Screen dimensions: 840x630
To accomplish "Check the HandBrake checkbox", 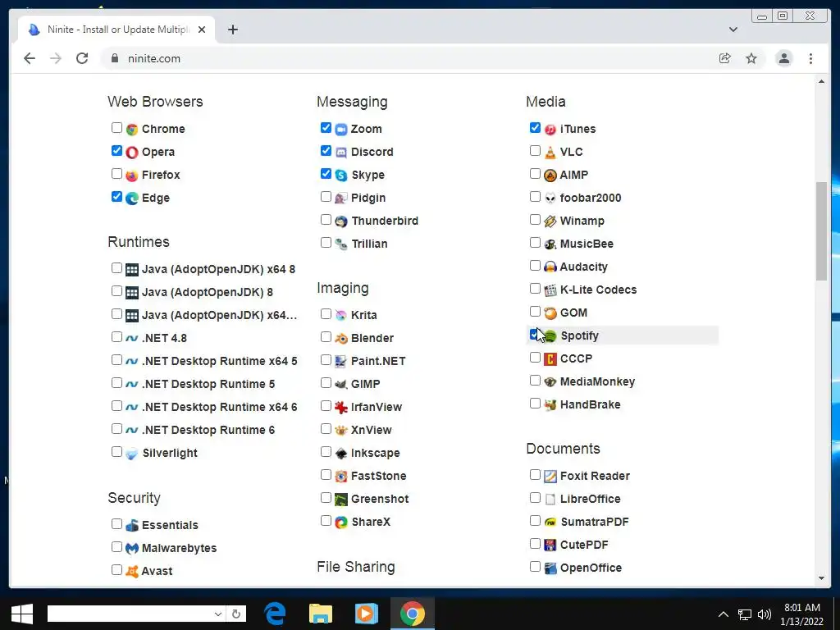I will pos(535,404).
